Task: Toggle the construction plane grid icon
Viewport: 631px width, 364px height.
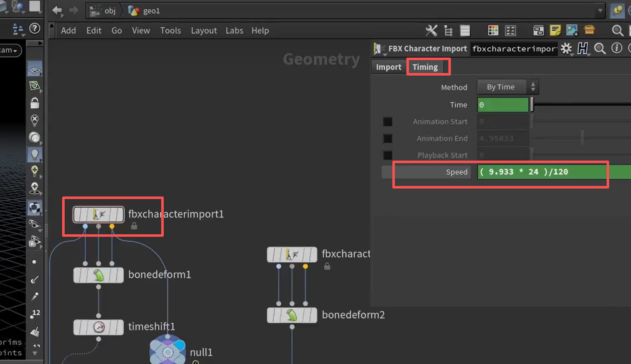Action: (x=35, y=70)
